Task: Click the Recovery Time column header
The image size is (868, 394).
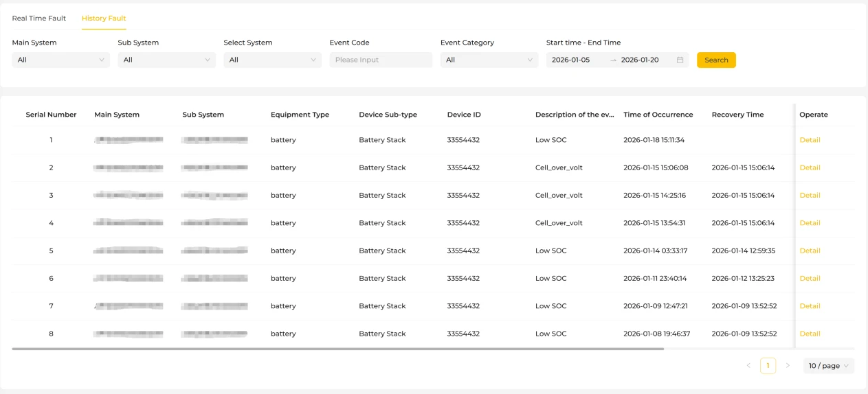Action: (x=737, y=115)
